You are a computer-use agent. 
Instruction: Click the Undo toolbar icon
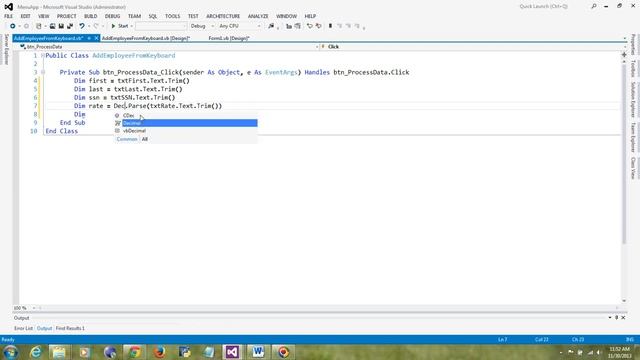tap(82, 26)
